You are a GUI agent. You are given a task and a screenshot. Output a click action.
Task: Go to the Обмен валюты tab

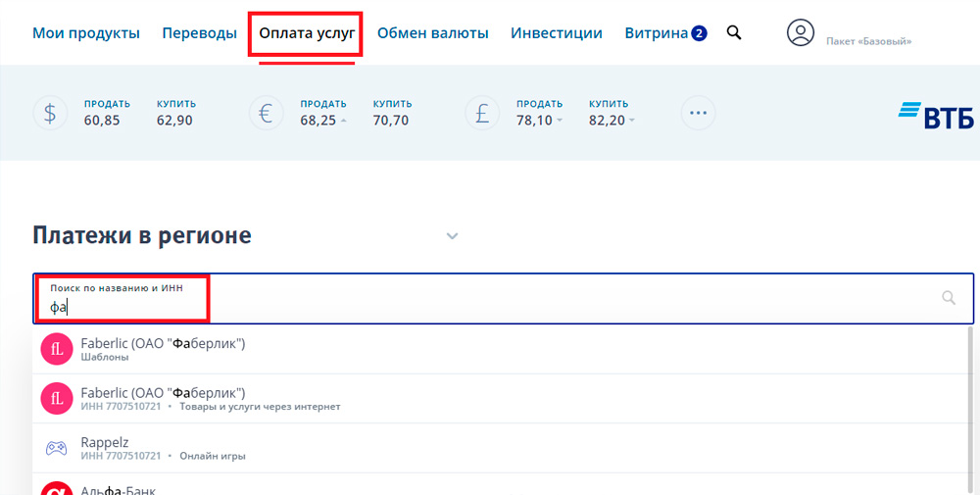pyautogui.click(x=432, y=33)
